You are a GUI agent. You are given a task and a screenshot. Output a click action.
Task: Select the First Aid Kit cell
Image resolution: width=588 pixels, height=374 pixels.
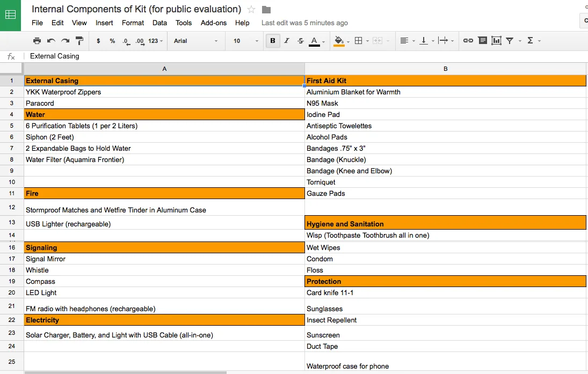coord(446,80)
